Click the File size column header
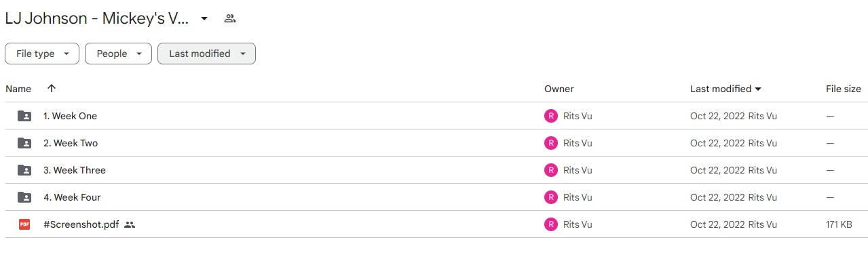The height and width of the screenshot is (265, 868). (844, 89)
